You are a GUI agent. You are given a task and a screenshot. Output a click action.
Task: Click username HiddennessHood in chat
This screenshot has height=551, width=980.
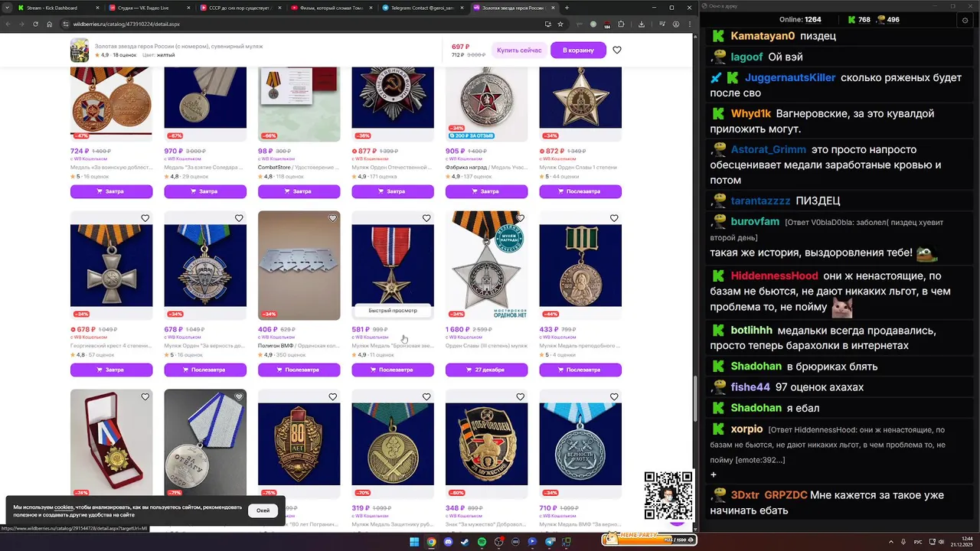774,275
